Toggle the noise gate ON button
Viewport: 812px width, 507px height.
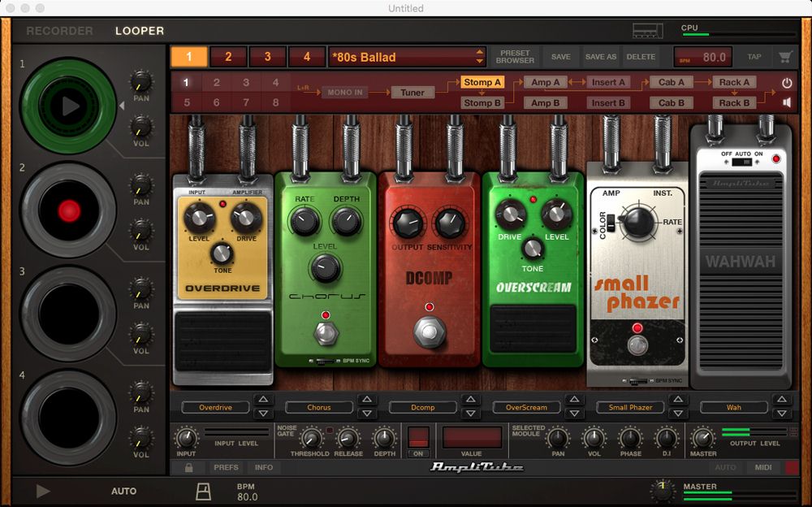[x=418, y=437]
